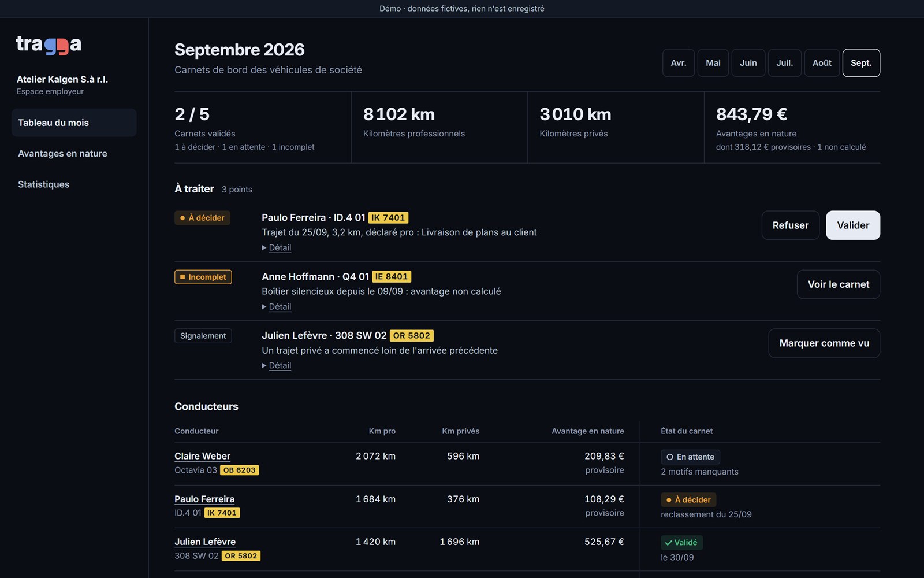Click Voir le carnet for Anne Hoffmann
This screenshot has height=578, width=924.
click(839, 284)
